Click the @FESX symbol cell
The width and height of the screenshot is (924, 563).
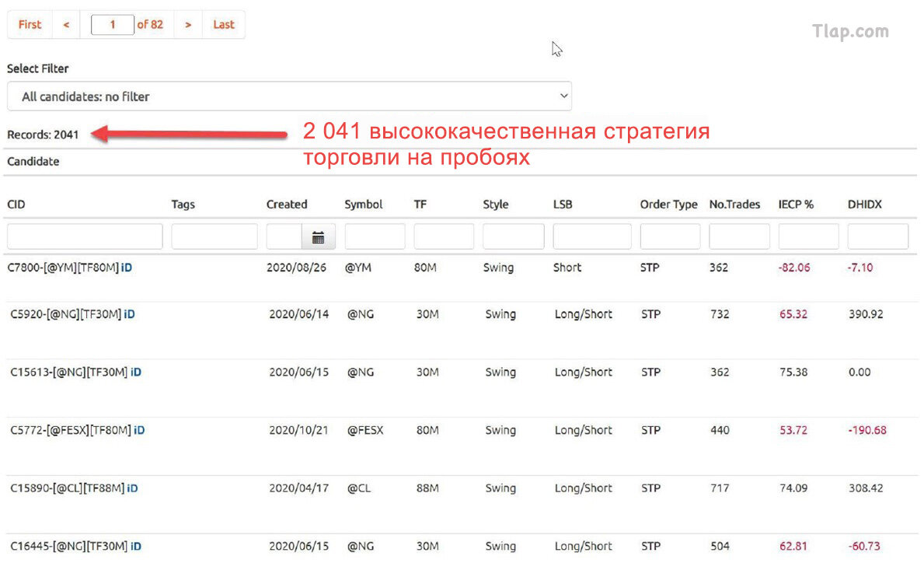365,430
